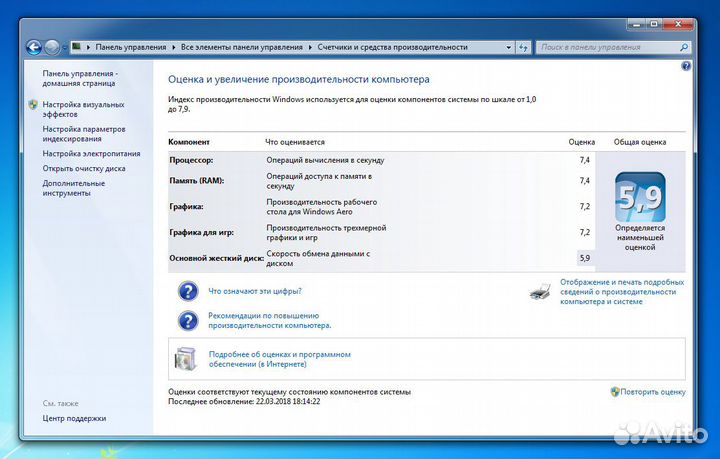Viewport: 720px width, 459px height.
Task: Click the "Повторить оценку" link
Action: (652, 392)
